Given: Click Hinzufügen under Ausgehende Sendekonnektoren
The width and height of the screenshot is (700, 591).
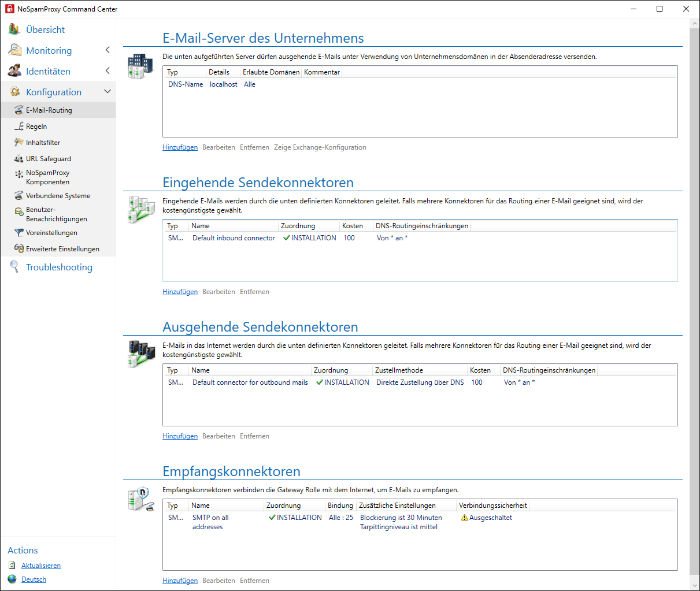Looking at the screenshot, I should (180, 436).
